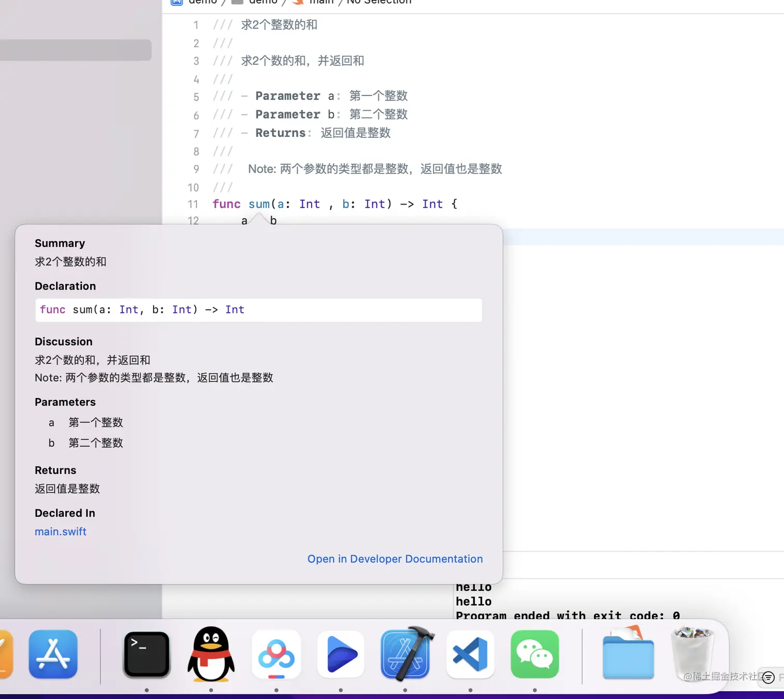Click the Returns comment on line 7
The width and height of the screenshot is (784, 699).
[301, 133]
